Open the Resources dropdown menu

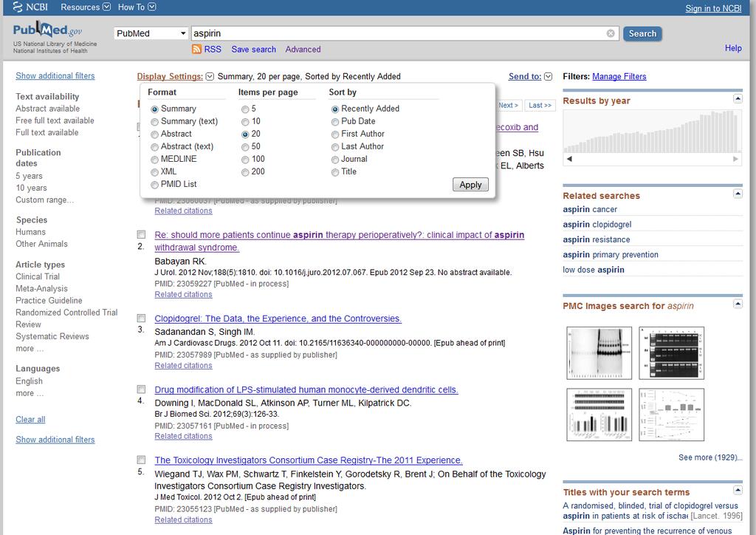(x=86, y=7)
